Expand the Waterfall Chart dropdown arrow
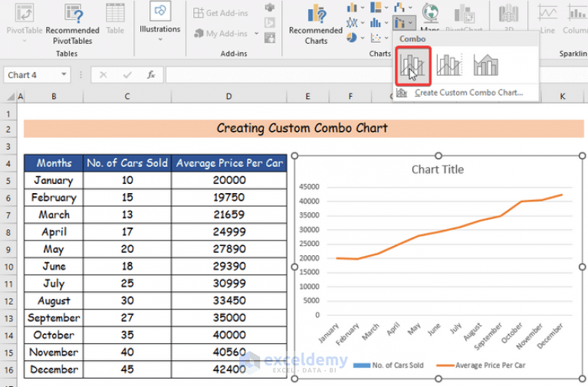This screenshot has width=588, height=387. click(x=410, y=7)
